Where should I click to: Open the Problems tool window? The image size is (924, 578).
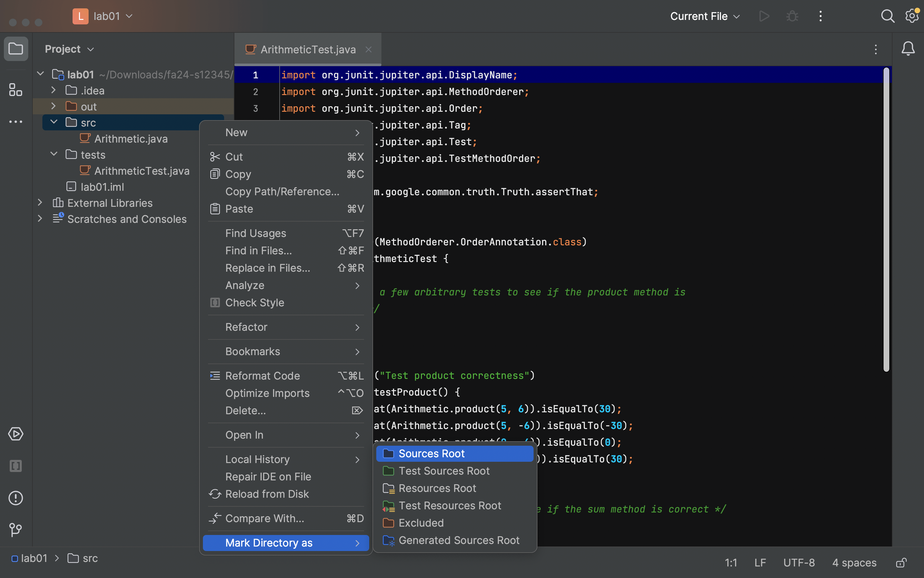16,498
